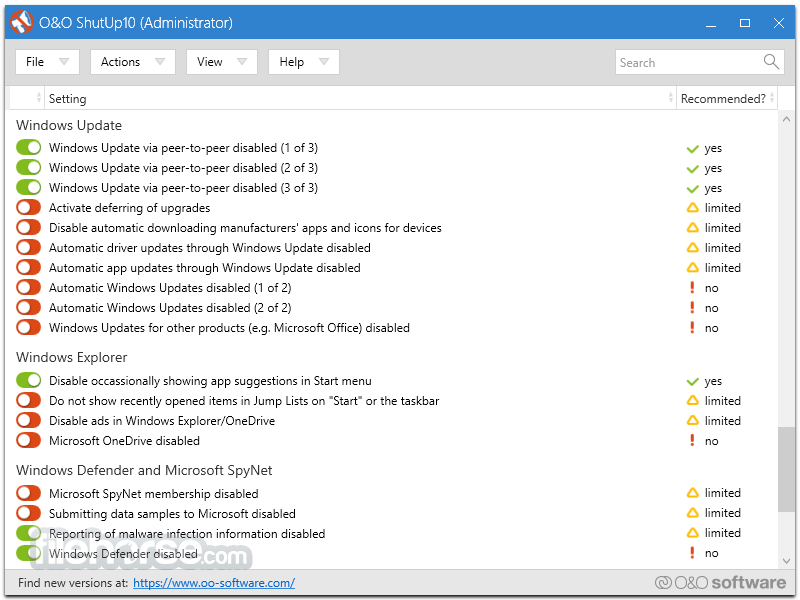The height and width of the screenshot is (600, 800).
Task: Click sort arrows at right end of Setting column
Action: pos(670,97)
